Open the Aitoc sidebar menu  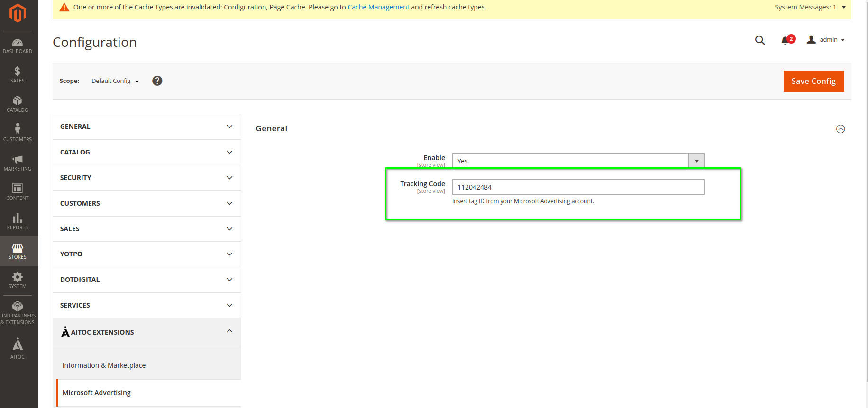pos(18,348)
